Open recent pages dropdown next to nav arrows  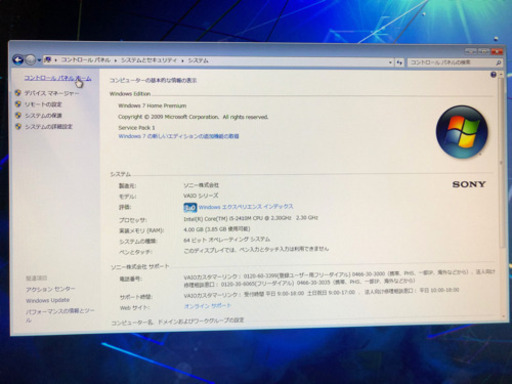(x=39, y=60)
